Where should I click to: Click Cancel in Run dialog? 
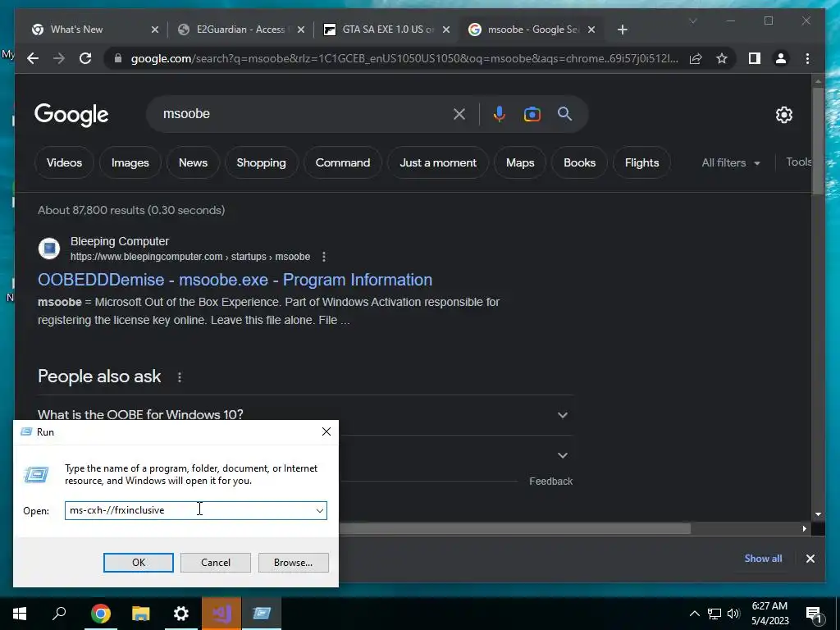(x=216, y=563)
